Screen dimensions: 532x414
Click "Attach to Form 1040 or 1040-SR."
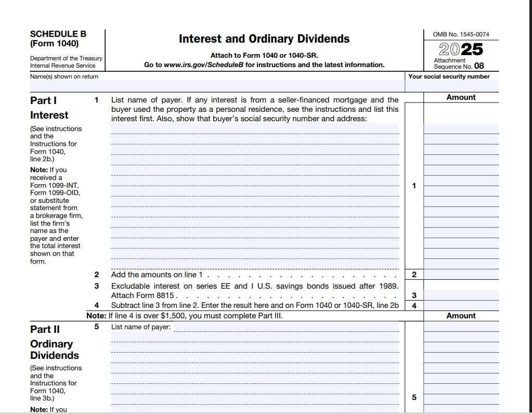pos(264,55)
